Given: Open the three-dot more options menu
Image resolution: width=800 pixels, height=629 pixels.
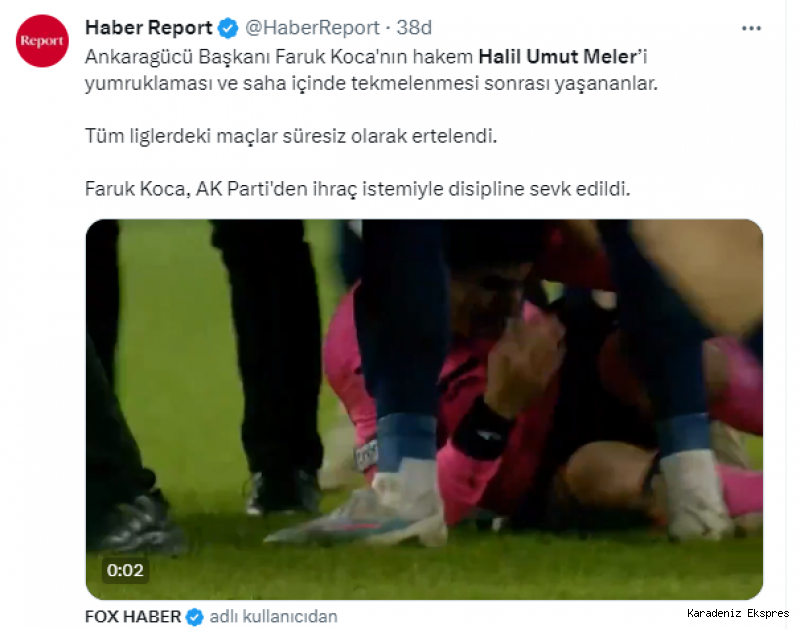Looking at the screenshot, I should pyautogui.click(x=751, y=29).
